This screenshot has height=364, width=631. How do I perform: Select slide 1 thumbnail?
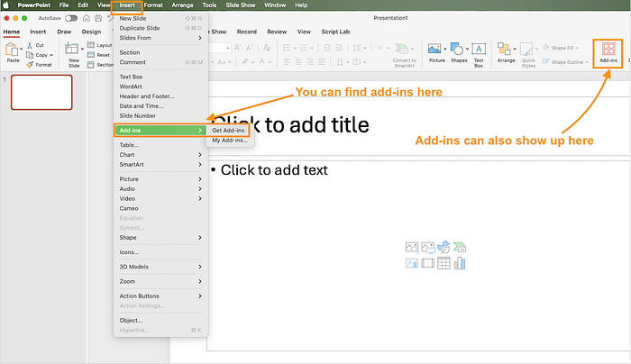(x=41, y=92)
